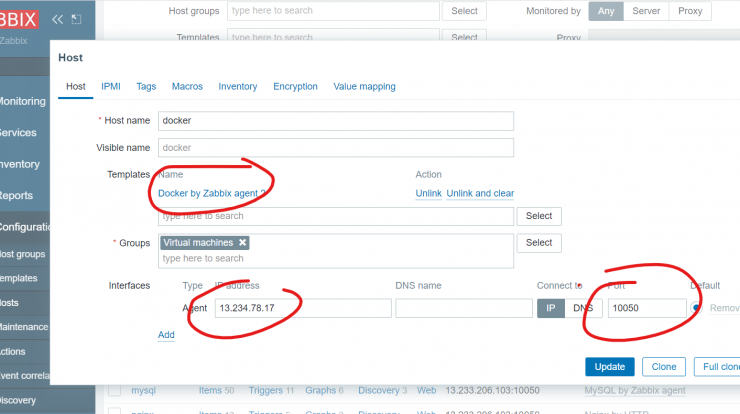This screenshot has width=740, height=414.
Task: Click Select button for Groups
Action: [539, 243]
